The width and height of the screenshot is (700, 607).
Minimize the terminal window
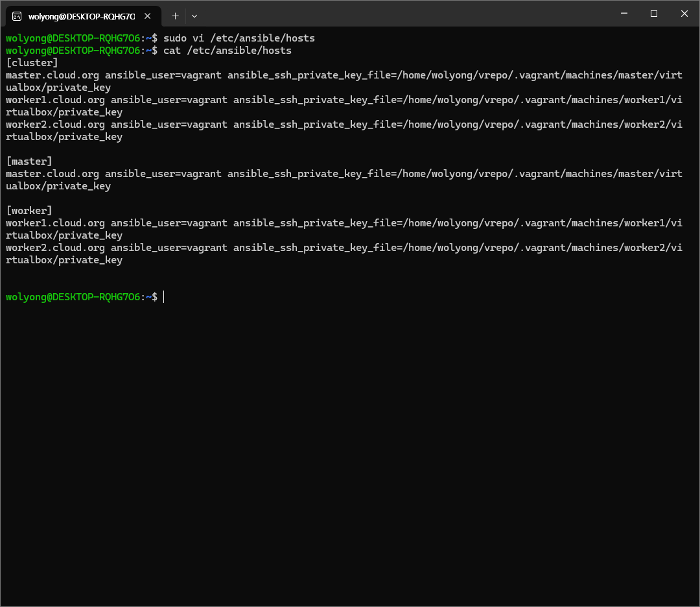pyautogui.click(x=624, y=14)
